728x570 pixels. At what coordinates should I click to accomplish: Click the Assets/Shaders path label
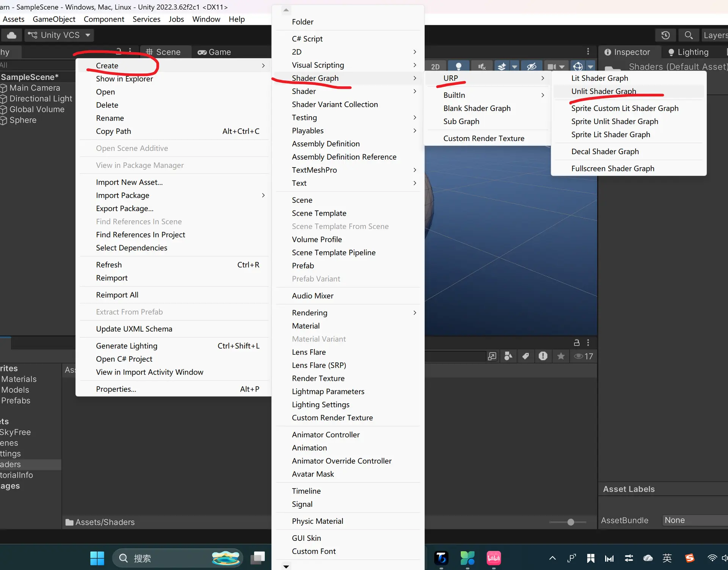[105, 522]
